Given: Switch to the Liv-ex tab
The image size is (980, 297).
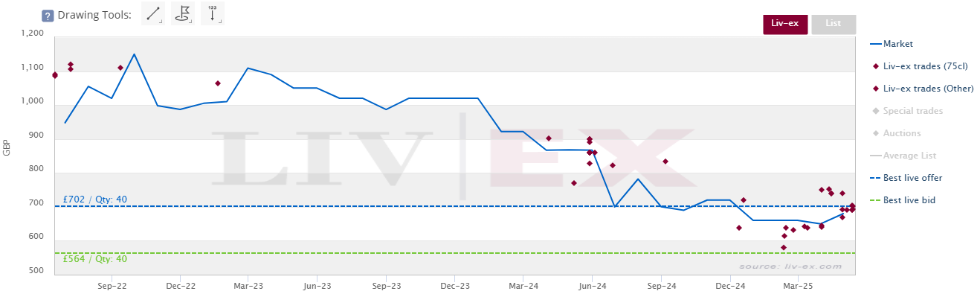Looking at the screenshot, I should click(x=785, y=24).
